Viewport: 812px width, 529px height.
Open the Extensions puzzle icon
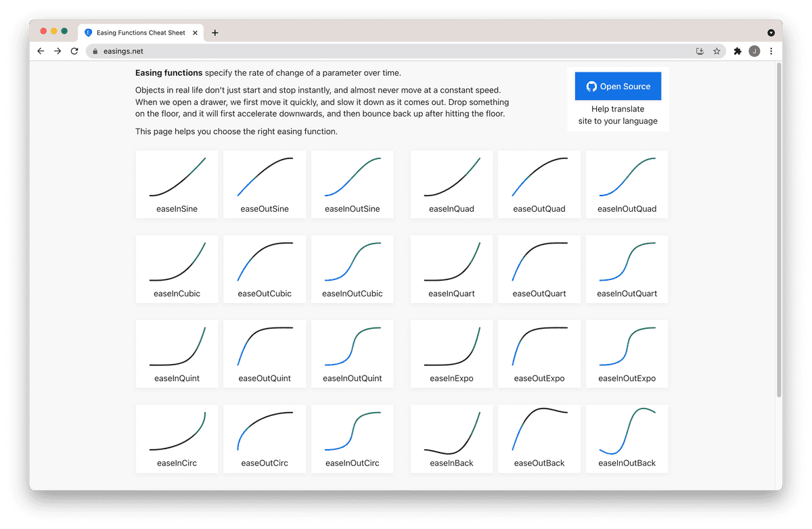[738, 51]
